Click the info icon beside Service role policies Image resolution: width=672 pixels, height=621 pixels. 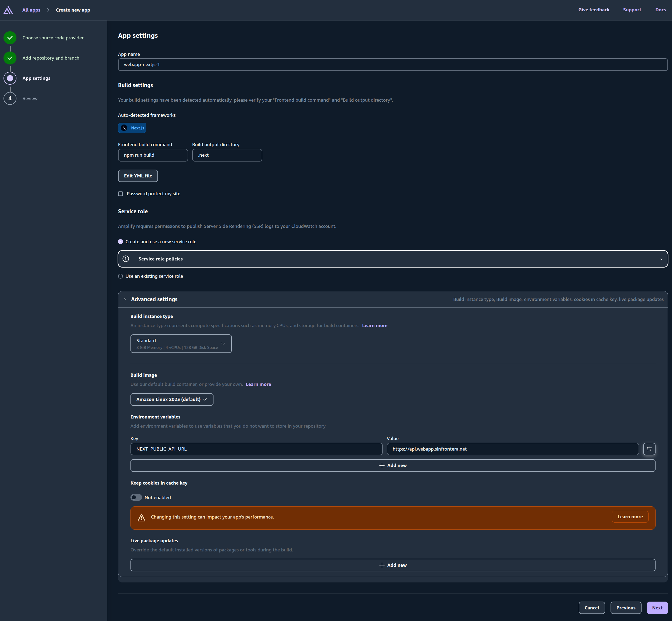point(126,259)
